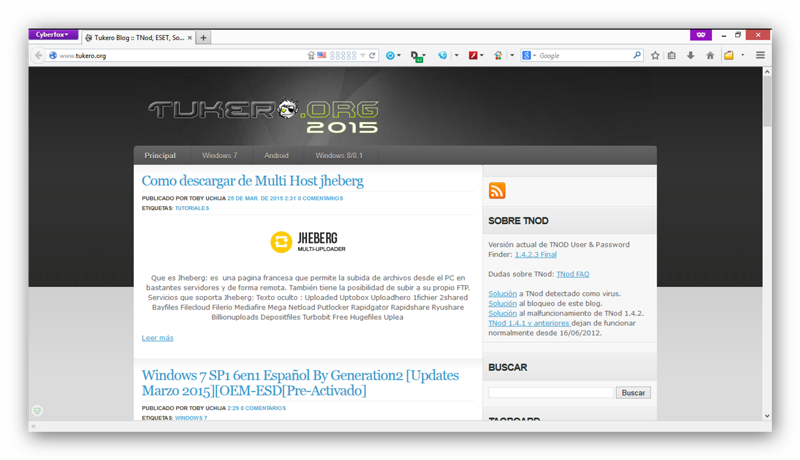The width and height of the screenshot is (800, 460).
Task: Click the green shield icon at bottom left
Action: click(x=37, y=411)
